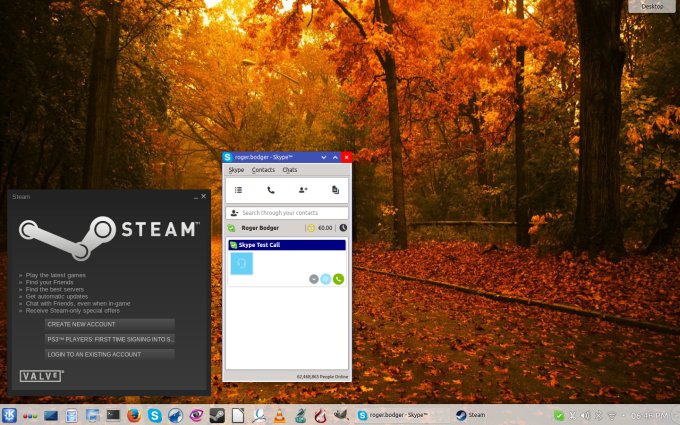680x425 pixels.
Task: Click the green Skype tray status icon
Action: coord(559,416)
